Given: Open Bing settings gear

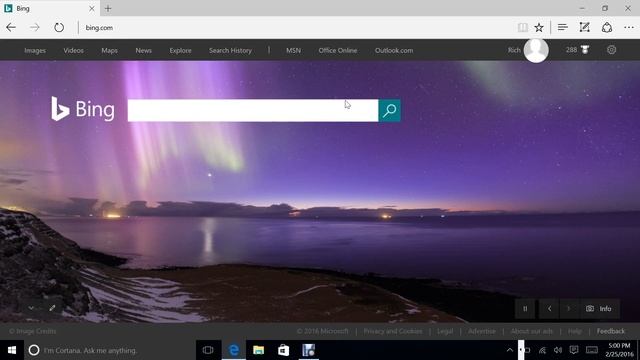Looking at the screenshot, I should point(611,50).
